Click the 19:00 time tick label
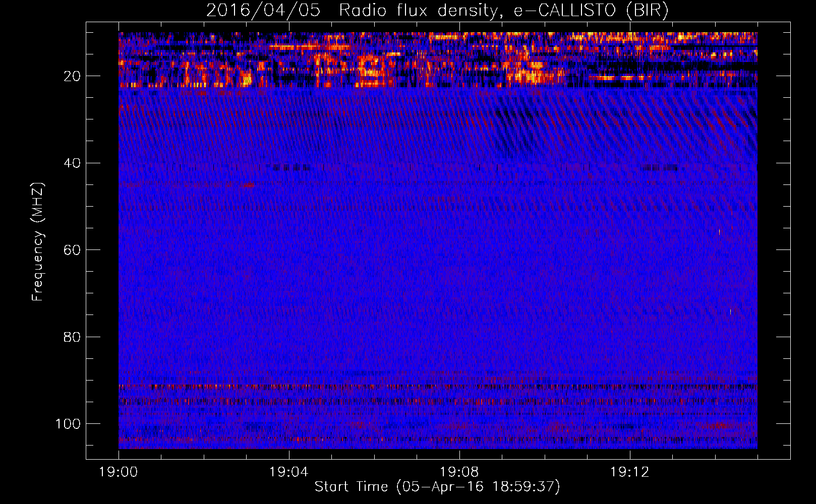 click(x=119, y=472)
